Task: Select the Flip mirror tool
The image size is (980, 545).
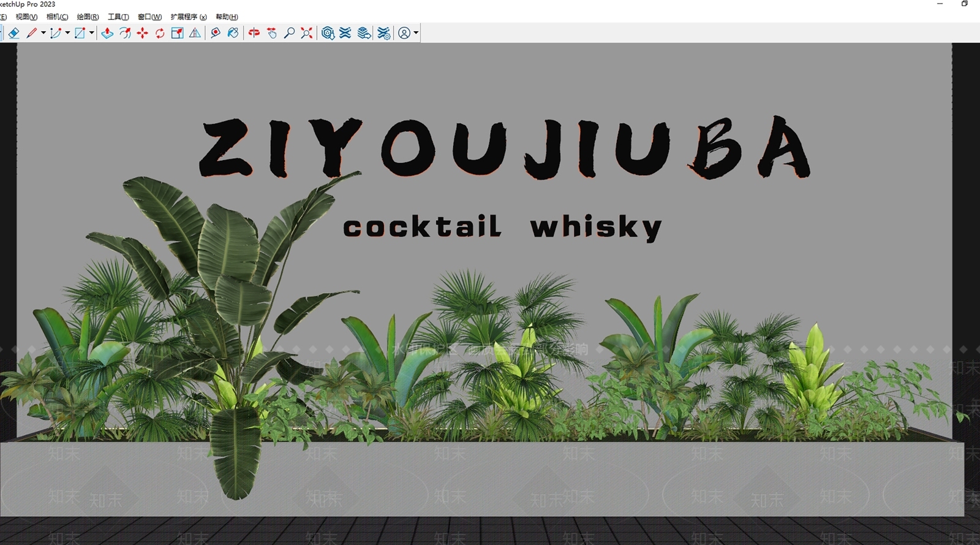Action: 195,33
